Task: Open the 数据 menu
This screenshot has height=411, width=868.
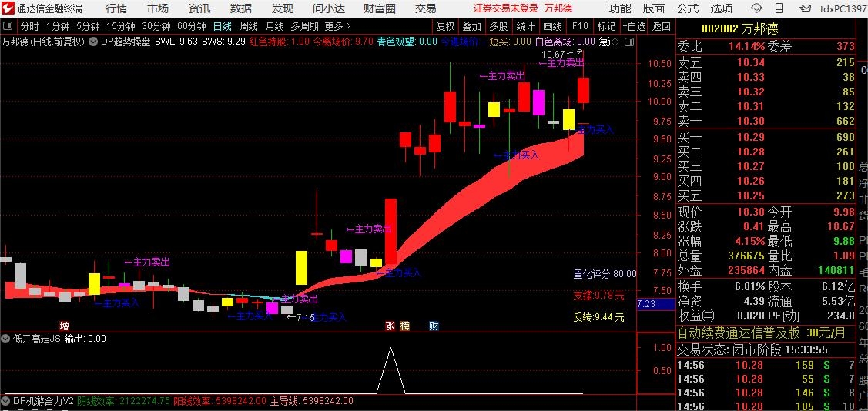Action: 241,8
